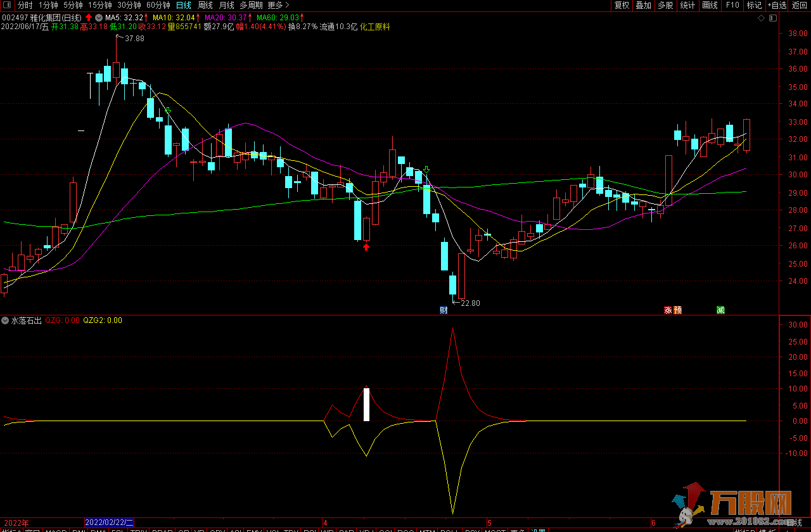The image size is (811, 532).
Task: Switch to the 15分钟 period tab
Action: (99, 5)
